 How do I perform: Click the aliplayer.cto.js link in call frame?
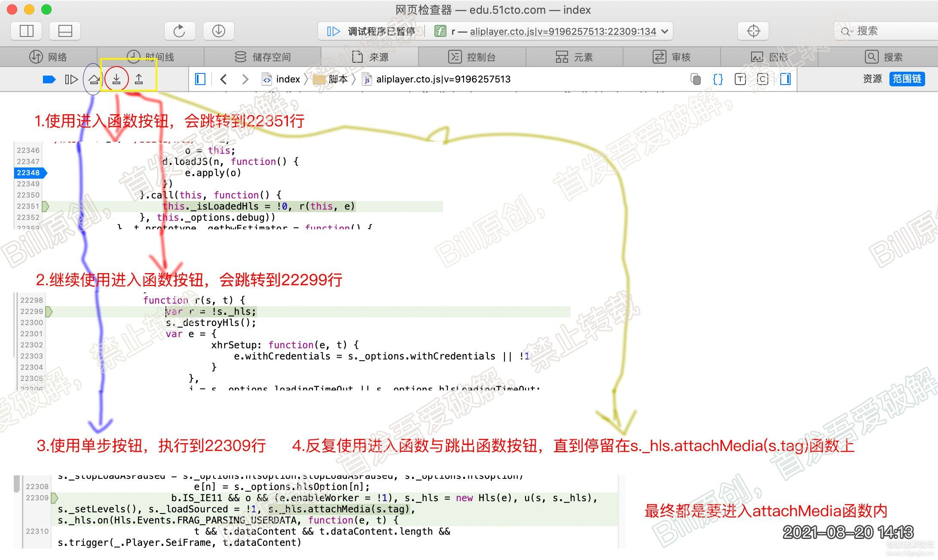click(563, 31)
